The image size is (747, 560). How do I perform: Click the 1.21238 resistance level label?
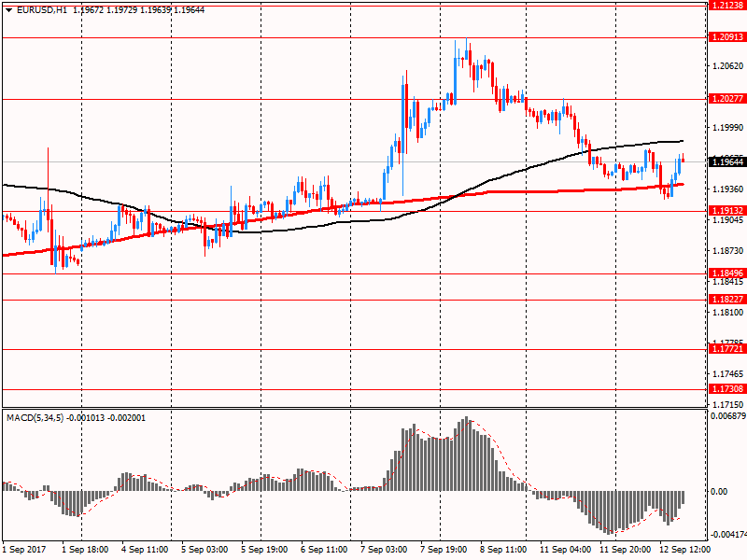727,6
